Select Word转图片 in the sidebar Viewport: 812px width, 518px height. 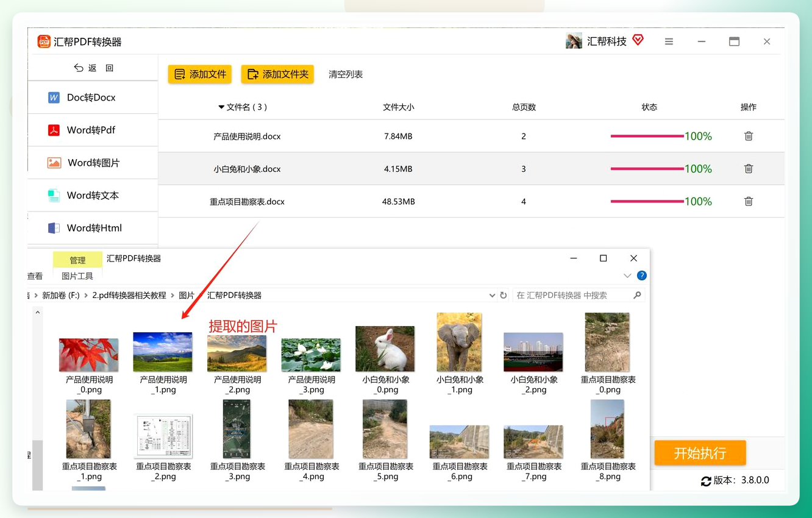(x=93, y=163)
